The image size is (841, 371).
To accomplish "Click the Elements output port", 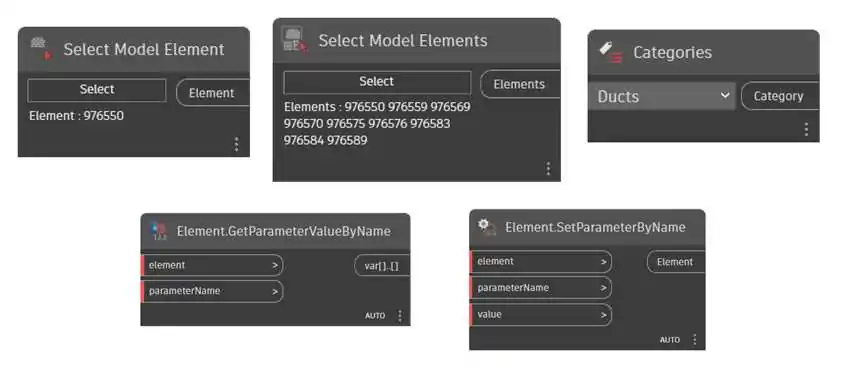I will click(x=519, y=84).
